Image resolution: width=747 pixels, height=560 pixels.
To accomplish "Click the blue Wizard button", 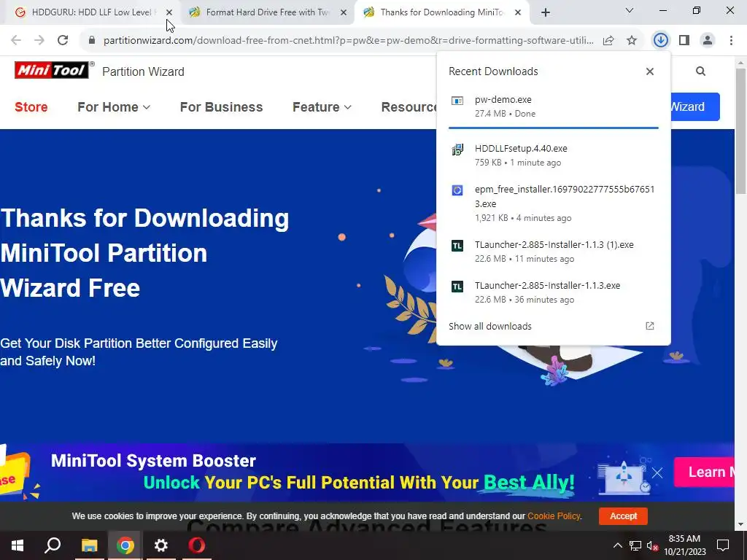I will pos(695,106).
